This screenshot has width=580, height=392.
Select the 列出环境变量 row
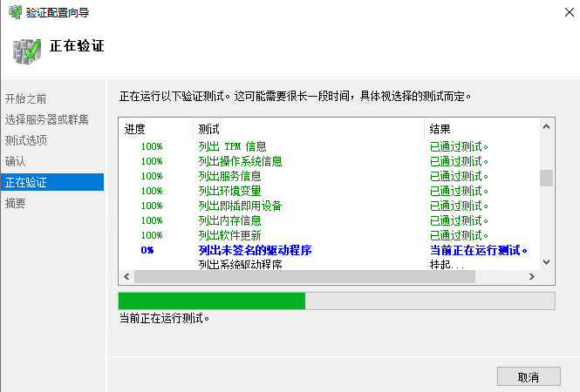(329, 191)
